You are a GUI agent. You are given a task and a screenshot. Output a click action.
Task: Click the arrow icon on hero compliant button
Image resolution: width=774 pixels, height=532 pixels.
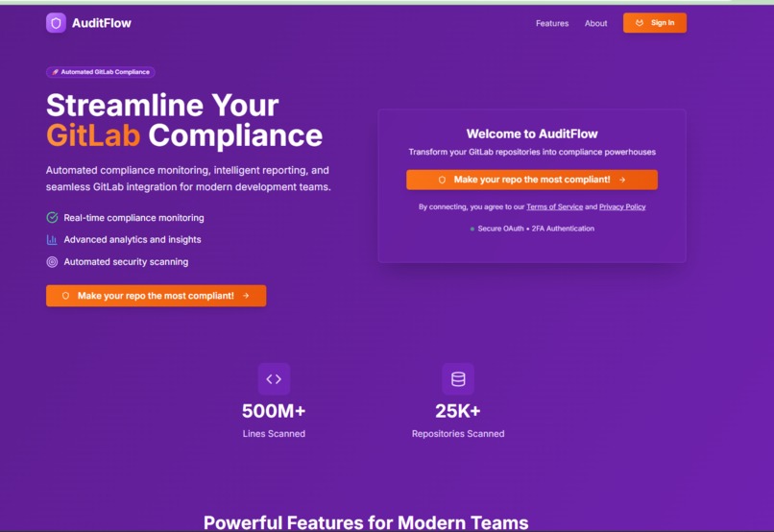point(246,296)
